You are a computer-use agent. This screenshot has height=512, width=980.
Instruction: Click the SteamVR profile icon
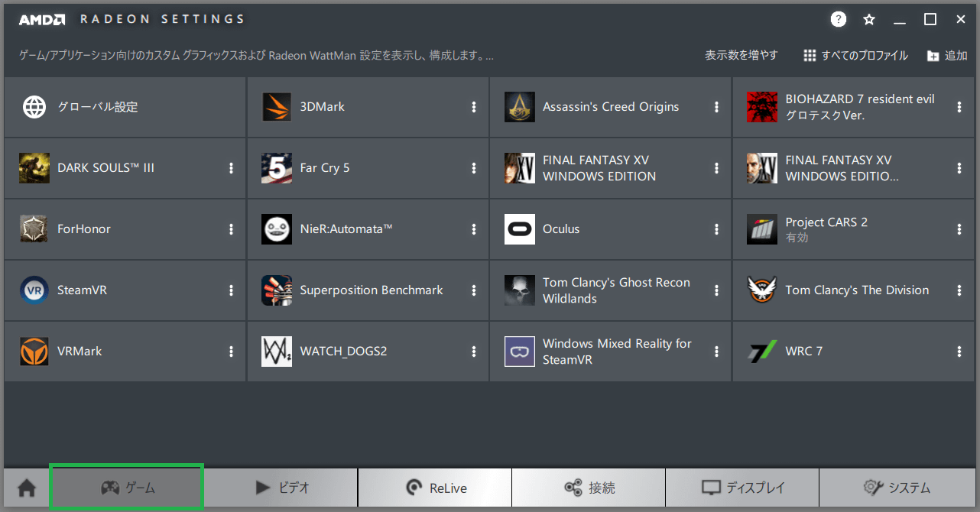[34, 290]
